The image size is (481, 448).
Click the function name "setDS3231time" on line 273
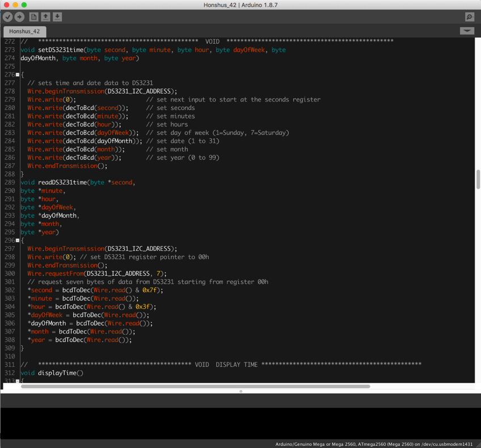tap(61, 50)
